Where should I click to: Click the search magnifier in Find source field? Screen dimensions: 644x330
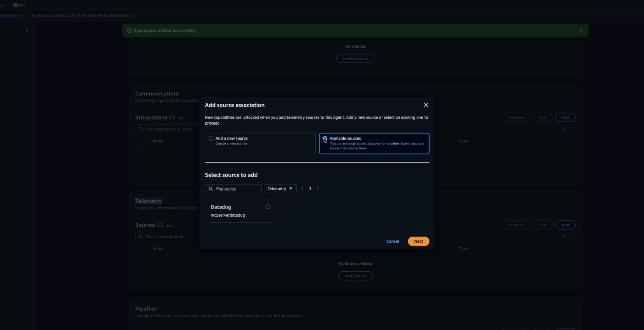pos(211,188)
